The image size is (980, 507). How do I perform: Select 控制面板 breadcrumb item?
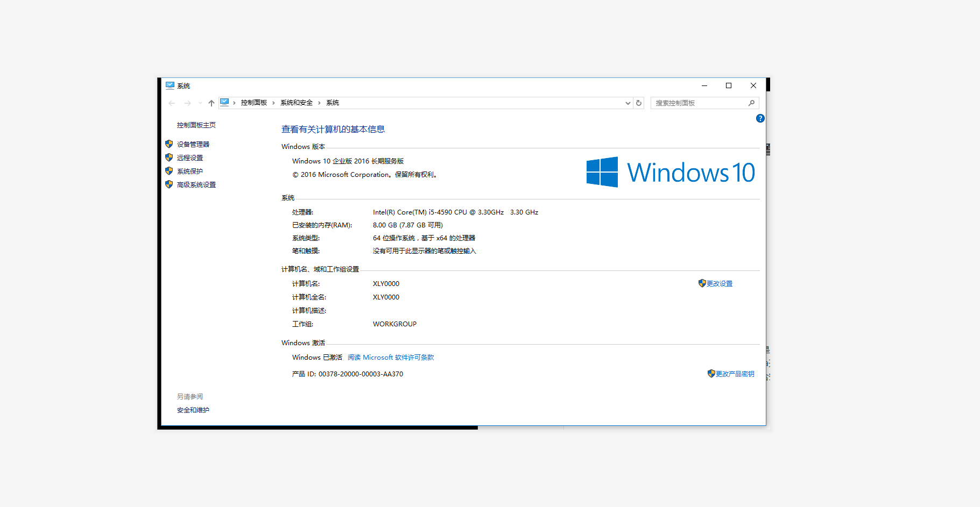point(254,103)
